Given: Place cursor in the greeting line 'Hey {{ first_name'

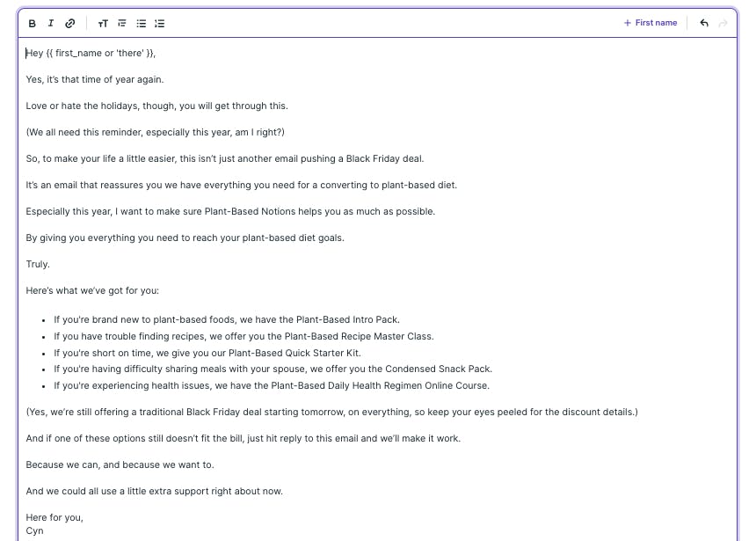Looking at the screenshot, I should point(91,53).
